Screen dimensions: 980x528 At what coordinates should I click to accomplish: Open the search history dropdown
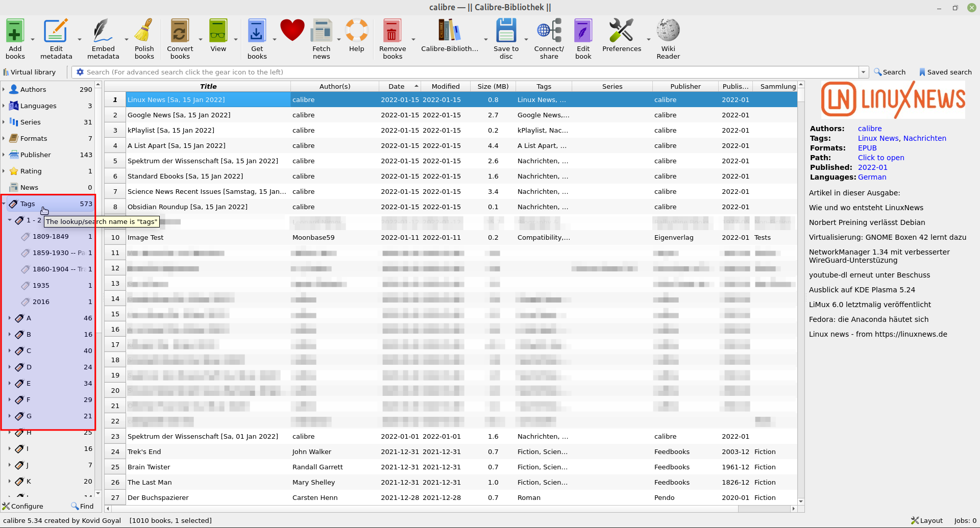(x=864, y=72)
